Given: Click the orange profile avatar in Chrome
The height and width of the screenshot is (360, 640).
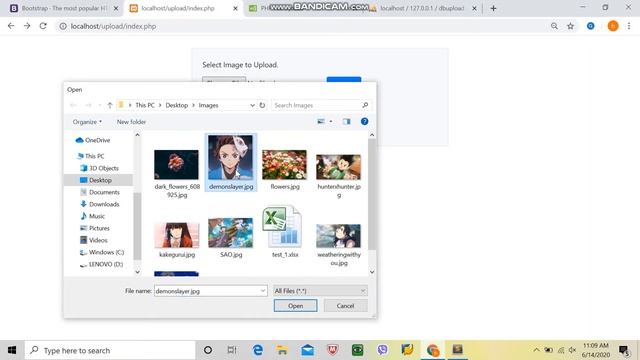Looking at the screenshot, I should coord(613,26).
